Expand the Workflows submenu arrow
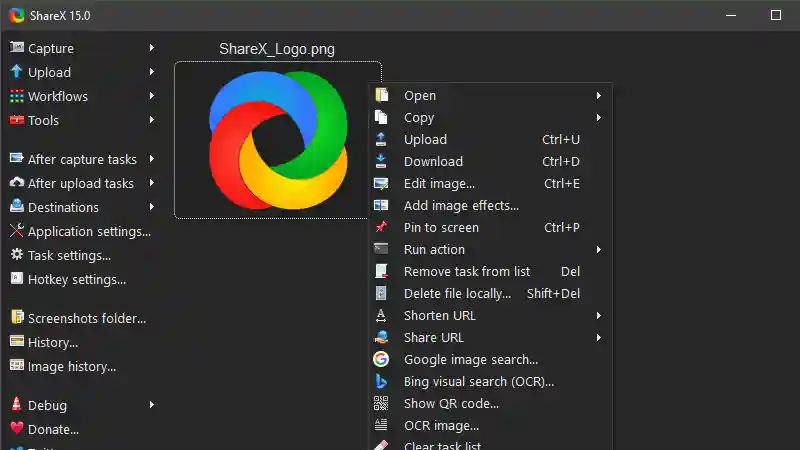Screen dimensions: 800x450 pyautogui.click(x=152, y=95)
